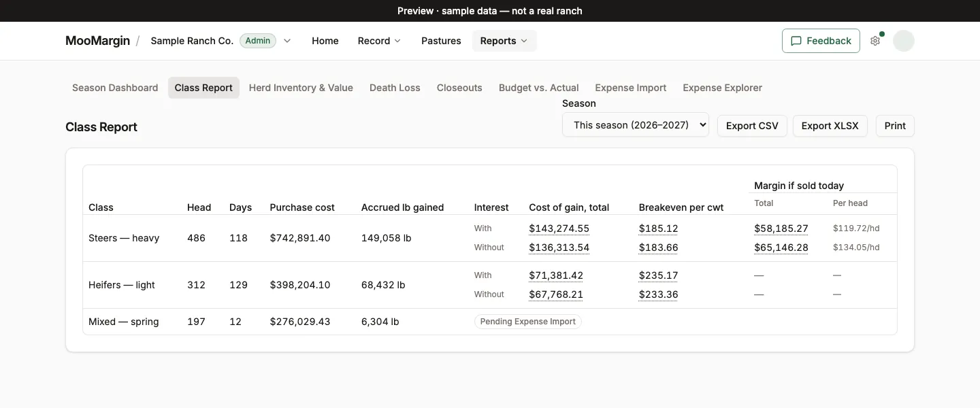
Task: Click the $143,274.55 cost of gain value
Action: coord(559,228)
